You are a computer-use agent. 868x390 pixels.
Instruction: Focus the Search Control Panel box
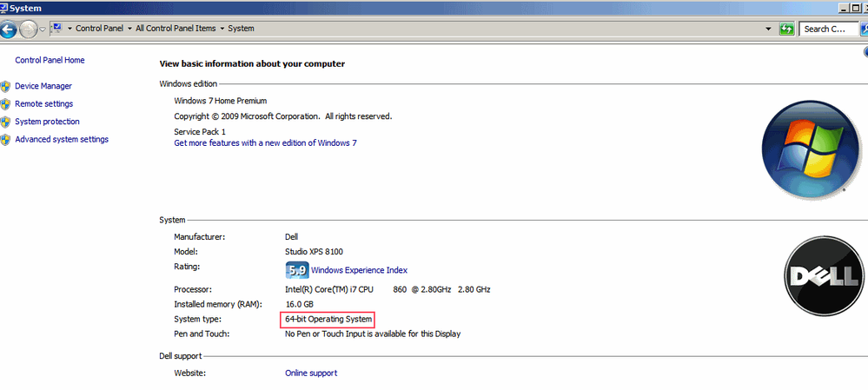point(829,29)
